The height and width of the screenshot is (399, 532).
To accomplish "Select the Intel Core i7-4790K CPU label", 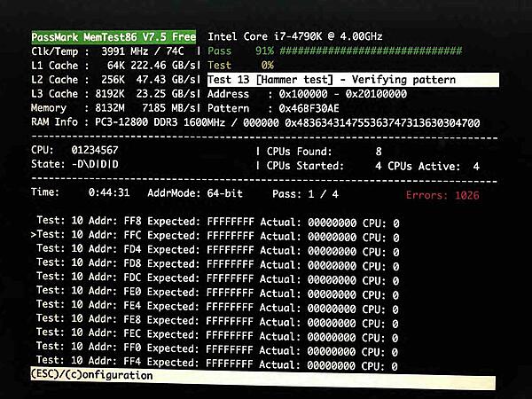I will [295, 36].
